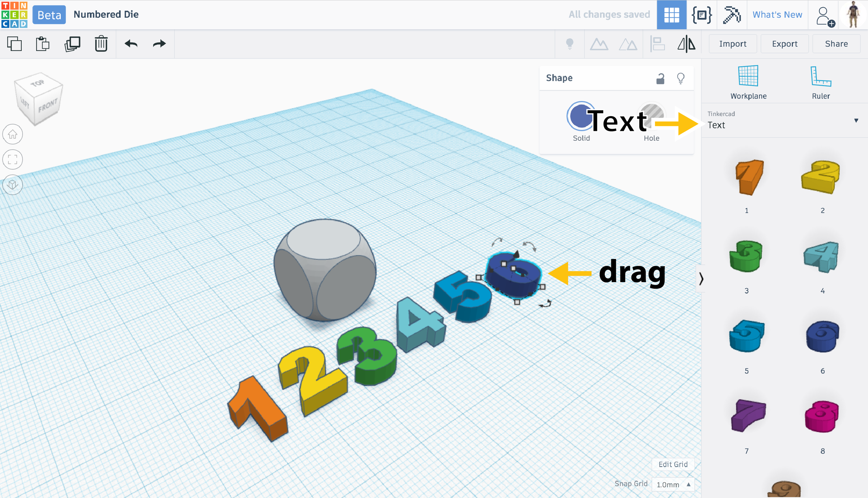Undo the last action
868x498 pixels.
pos(131,44)
